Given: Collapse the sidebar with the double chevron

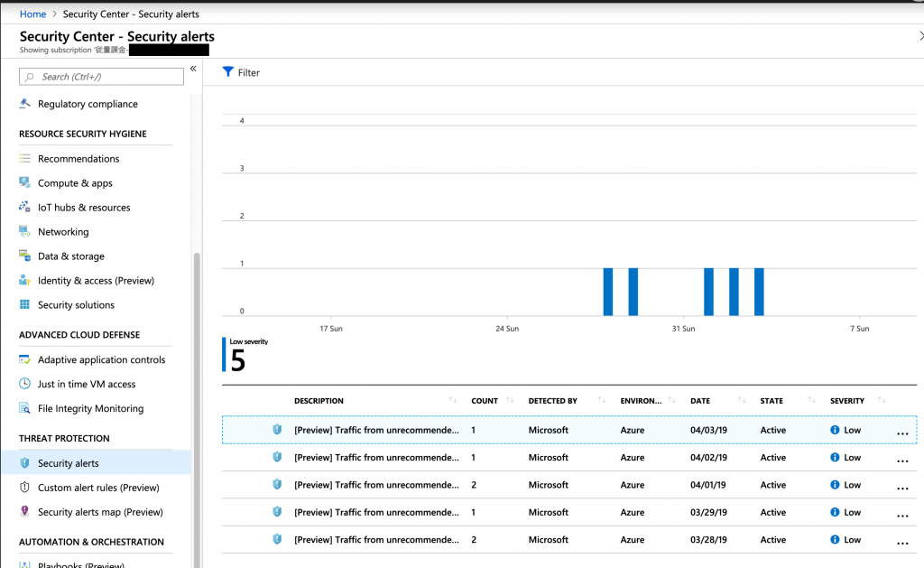Looking at the screenshot, I should [x=193, y=69].
